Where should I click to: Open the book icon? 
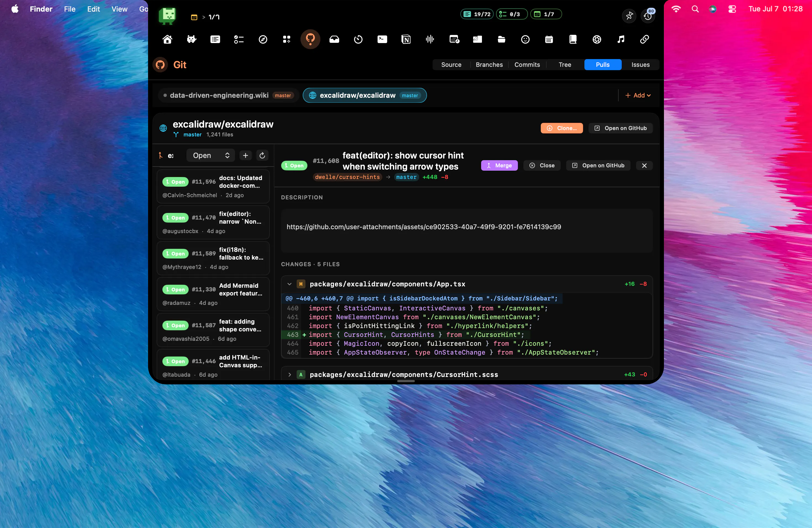(x=573, y=39)
